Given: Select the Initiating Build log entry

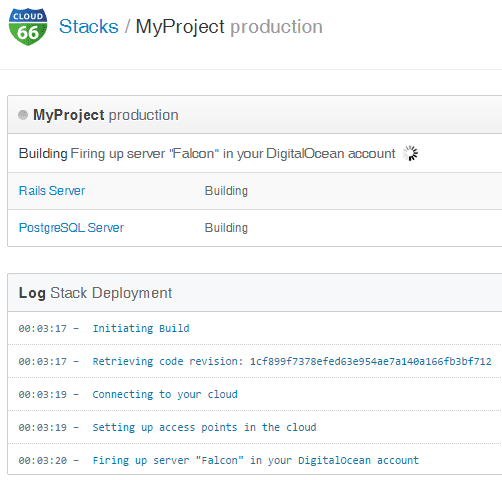Looking at the screenshot, I should (255, 328).
